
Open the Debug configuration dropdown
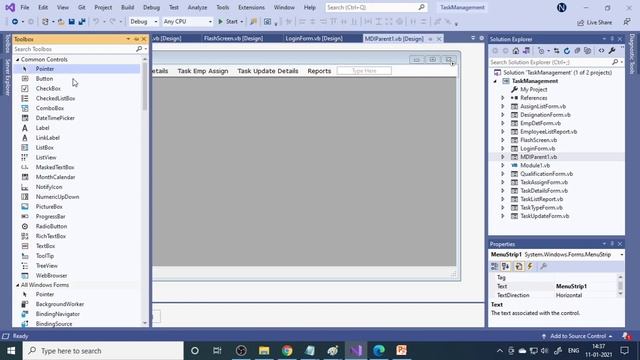(x=143, y=22)
